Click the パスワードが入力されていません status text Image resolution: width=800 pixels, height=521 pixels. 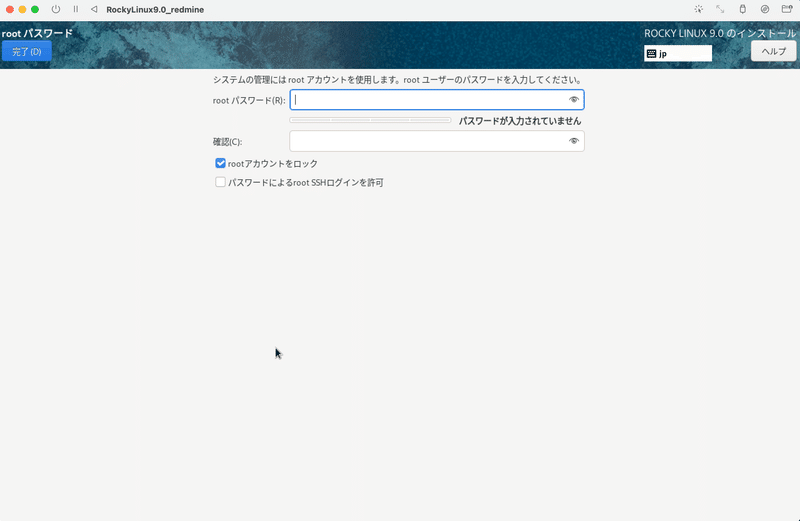(x=520, y=121)
